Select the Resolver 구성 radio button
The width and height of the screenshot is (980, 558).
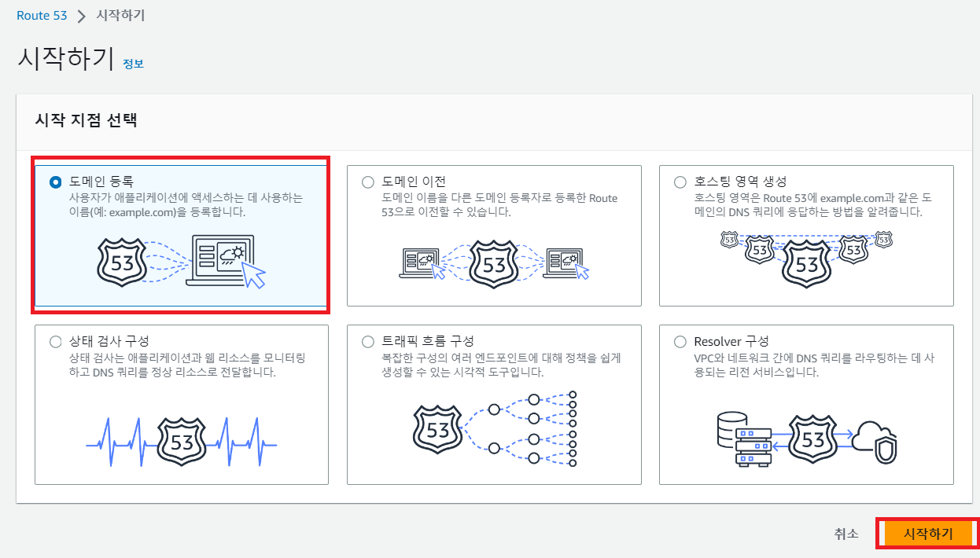tap(680, 342)
